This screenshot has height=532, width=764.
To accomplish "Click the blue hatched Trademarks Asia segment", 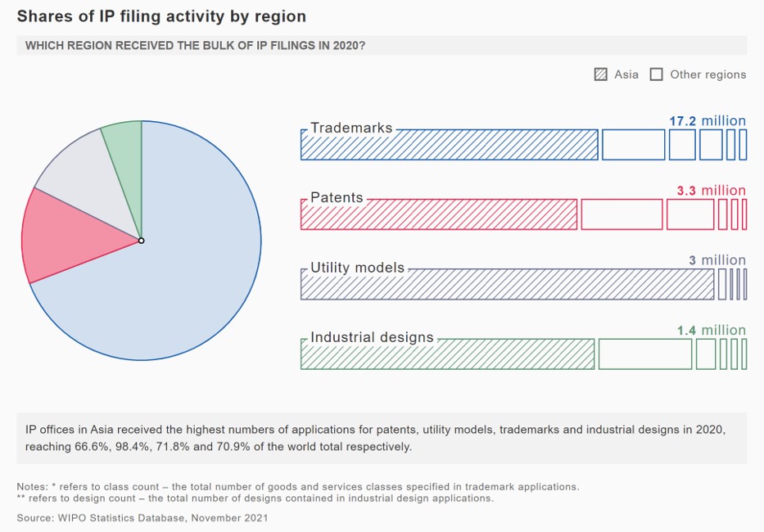I will 449,146.
